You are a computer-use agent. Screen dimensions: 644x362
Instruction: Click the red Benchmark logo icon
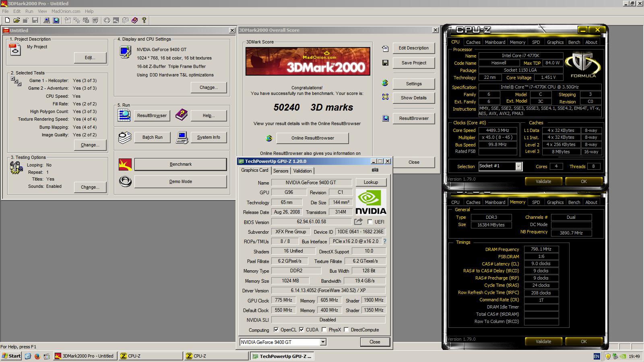point(125,165)
